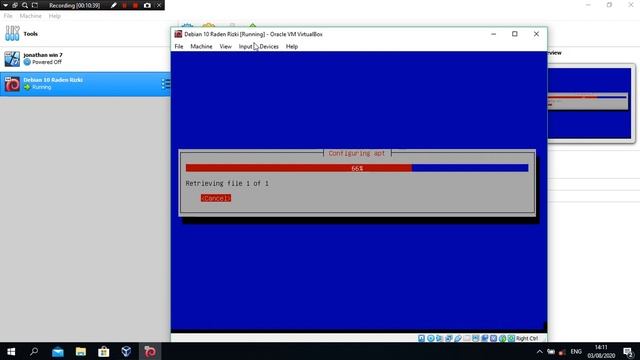This screenshot has height=360, width=640.
Task: Click the jonathan win 7 machine icon
Action: 12,59
